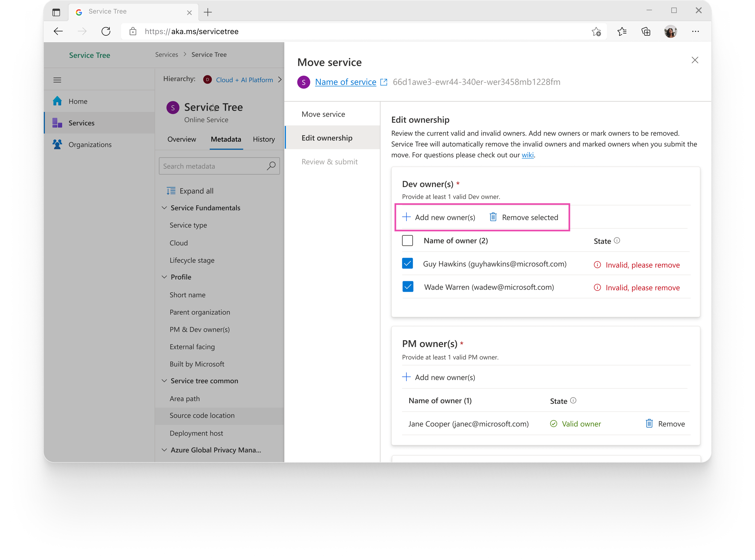Expand the hierarchy breadcrumb chevron
The width and height of the screenshot is (755, 560).
[x=280, y=79]
